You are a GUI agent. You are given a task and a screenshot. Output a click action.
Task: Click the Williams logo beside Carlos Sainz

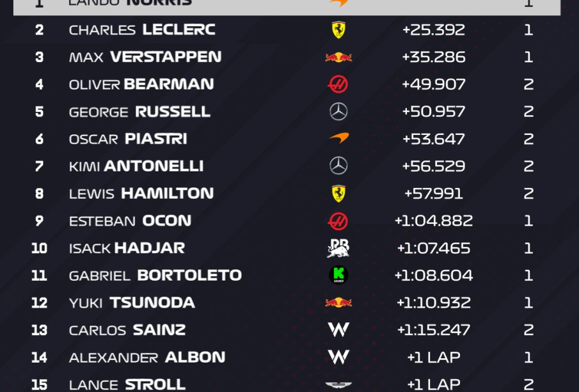[338, 330]
